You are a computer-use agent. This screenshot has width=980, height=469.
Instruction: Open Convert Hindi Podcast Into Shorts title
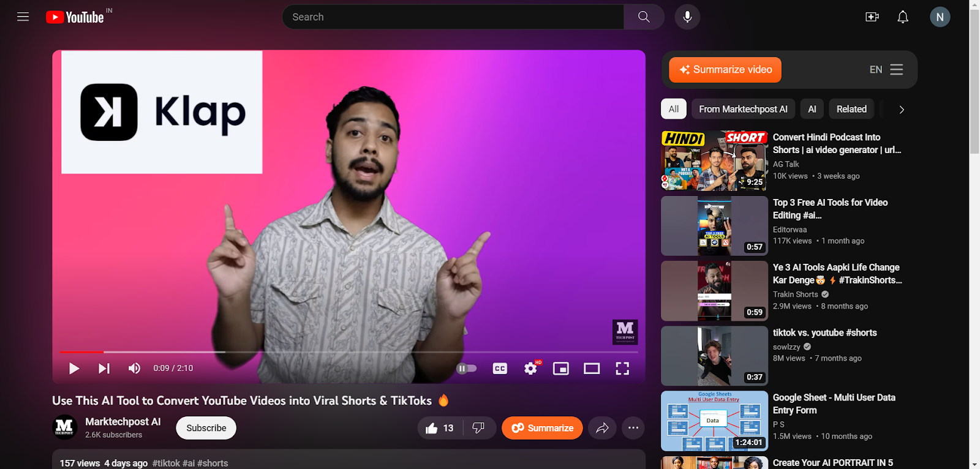[x=837, y=144]
